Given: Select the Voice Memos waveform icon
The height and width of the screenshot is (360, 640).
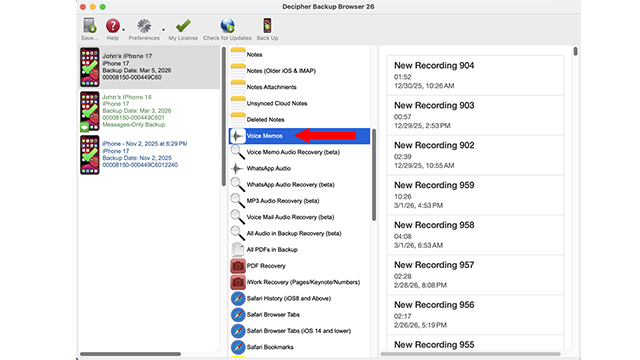Looking at the screenshot, I should [x=238, y=136].
